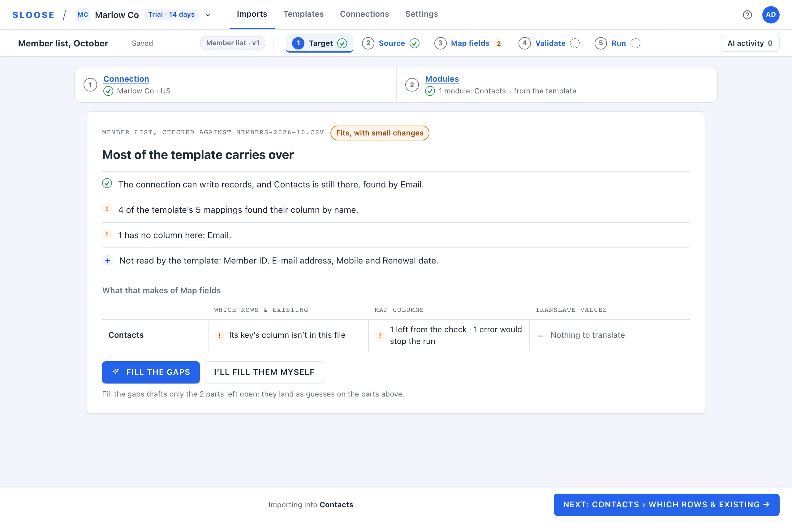Click the Nothing to translate cell

pos(609,335)
